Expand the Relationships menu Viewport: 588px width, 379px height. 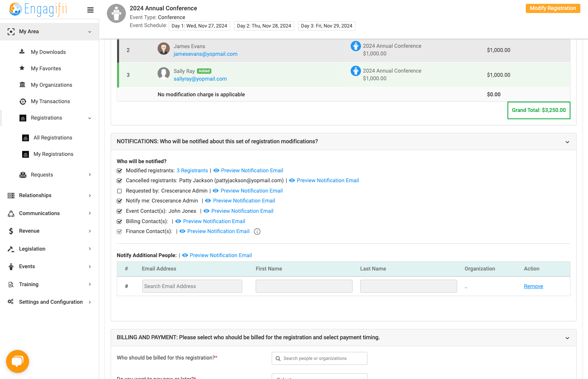coord(50,195)
